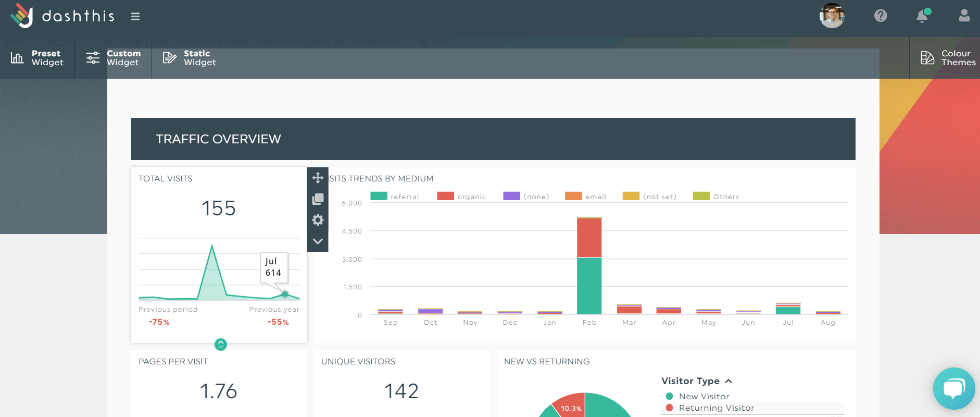Add a Custom Widget
Viewport: 980px width, 417px height.
coord(114,58)
